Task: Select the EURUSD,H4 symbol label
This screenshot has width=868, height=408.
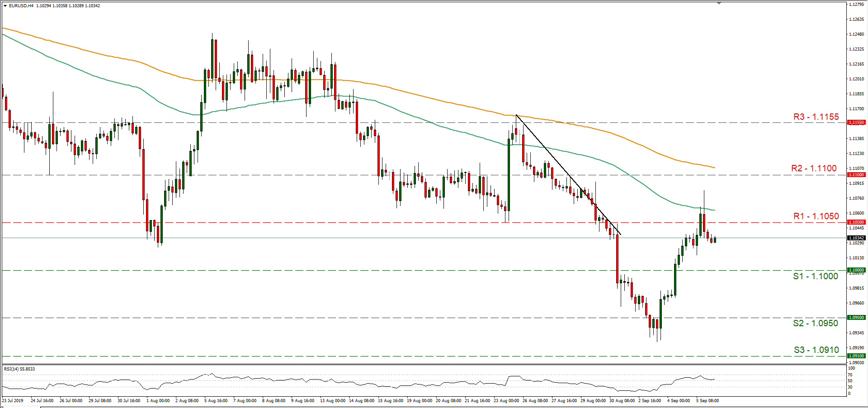Action: [21, 6]
